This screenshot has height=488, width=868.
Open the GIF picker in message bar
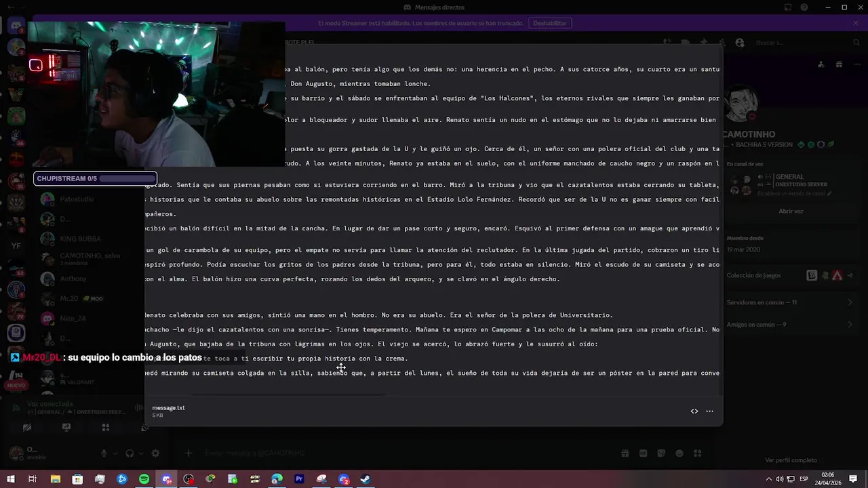643,453
